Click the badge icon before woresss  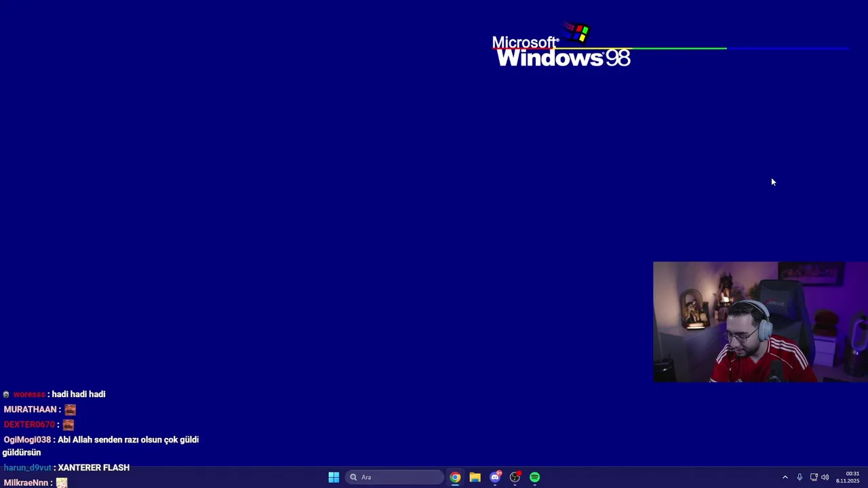point(6,394)
